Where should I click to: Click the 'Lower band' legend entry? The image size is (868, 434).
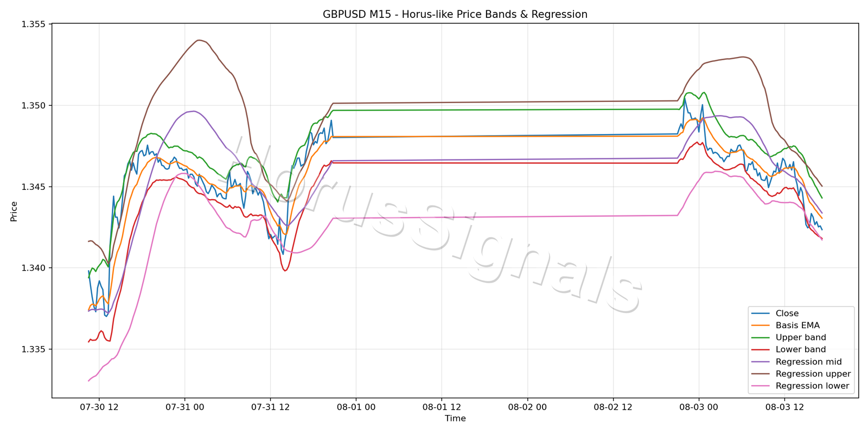pyautogui.click(x=788, y=350)
